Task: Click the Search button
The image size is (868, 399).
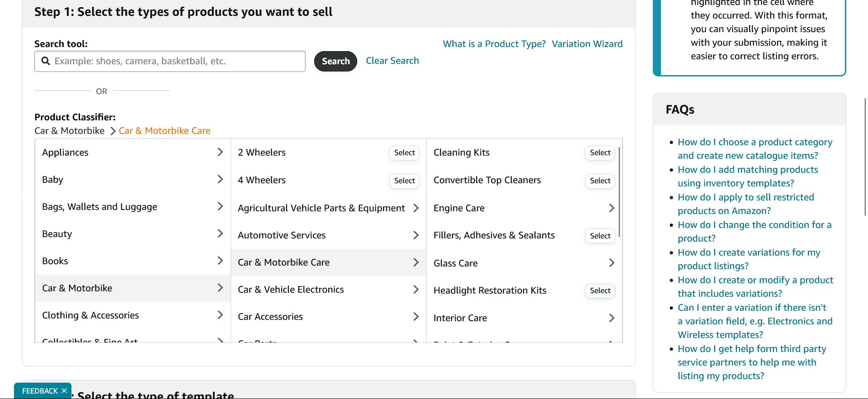Action: coord(335,61)
